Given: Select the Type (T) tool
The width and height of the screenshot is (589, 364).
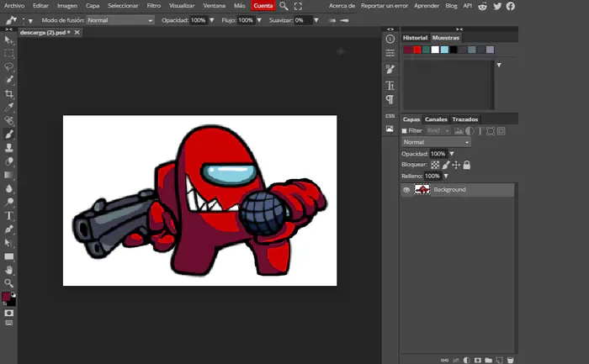Looking at the screenshot, I should (x=9, y=215).
